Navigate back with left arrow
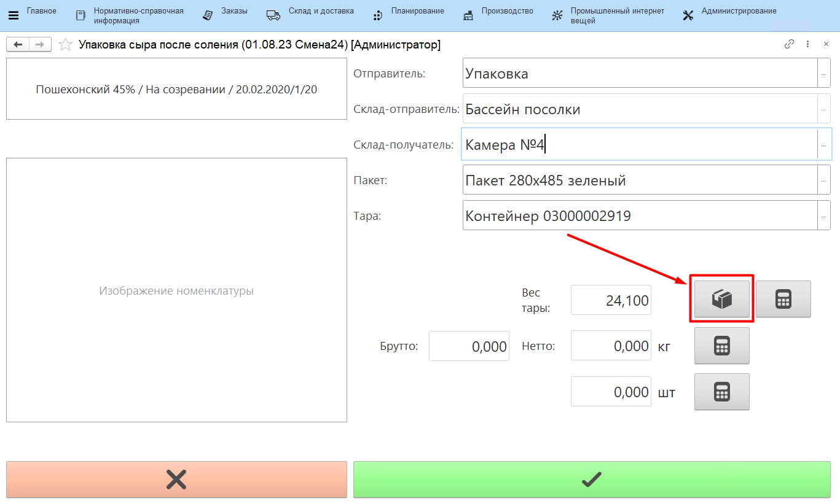This screenshot has height=504, width=840. click(18, 45)
